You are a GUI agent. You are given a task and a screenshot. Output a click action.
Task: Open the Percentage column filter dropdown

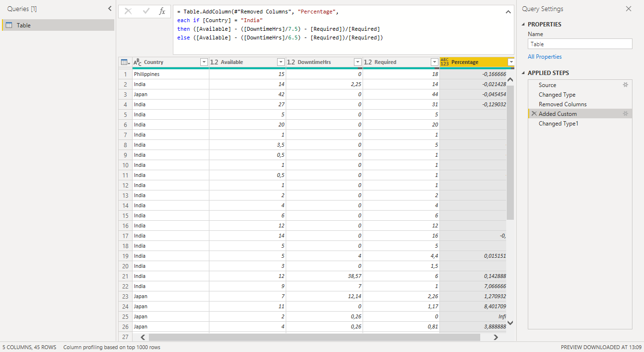click(511, 62)
